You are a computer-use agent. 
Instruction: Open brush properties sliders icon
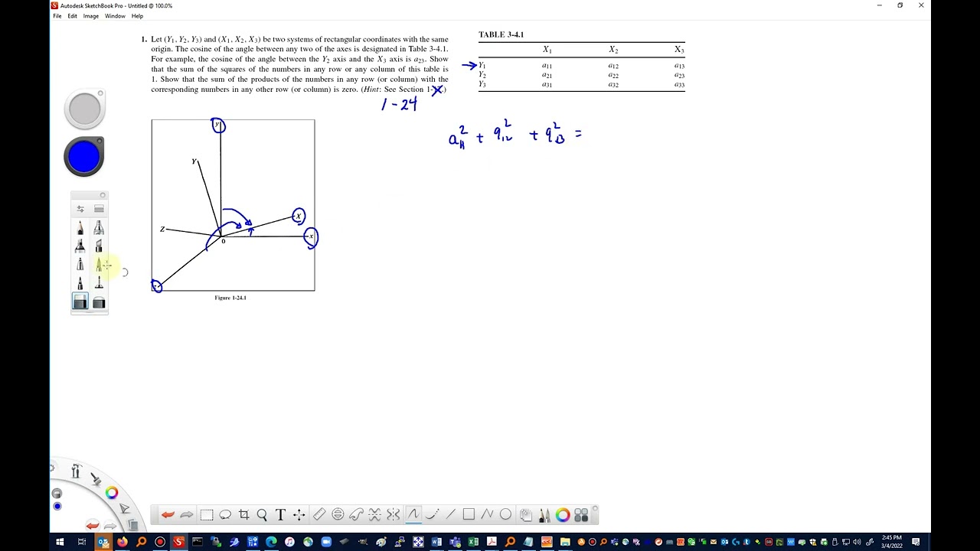(x=80, y=208)
